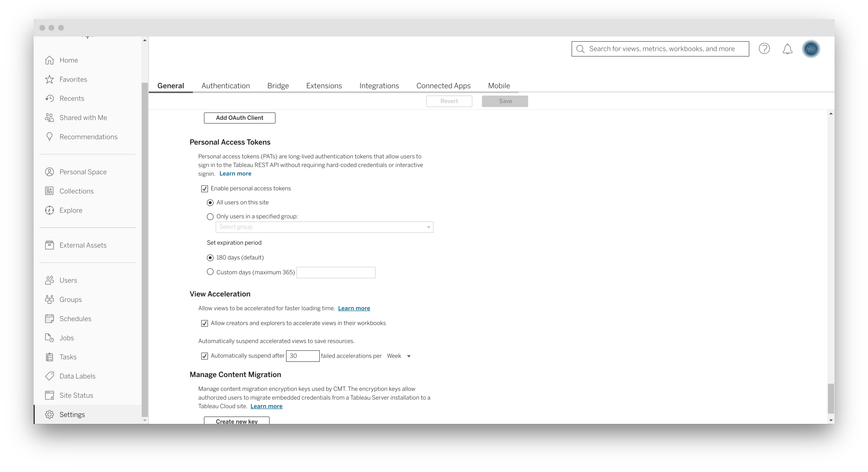868x472 pixels.
Task: Click the settings page scrollbar thumb
Action: pos(831,399)
